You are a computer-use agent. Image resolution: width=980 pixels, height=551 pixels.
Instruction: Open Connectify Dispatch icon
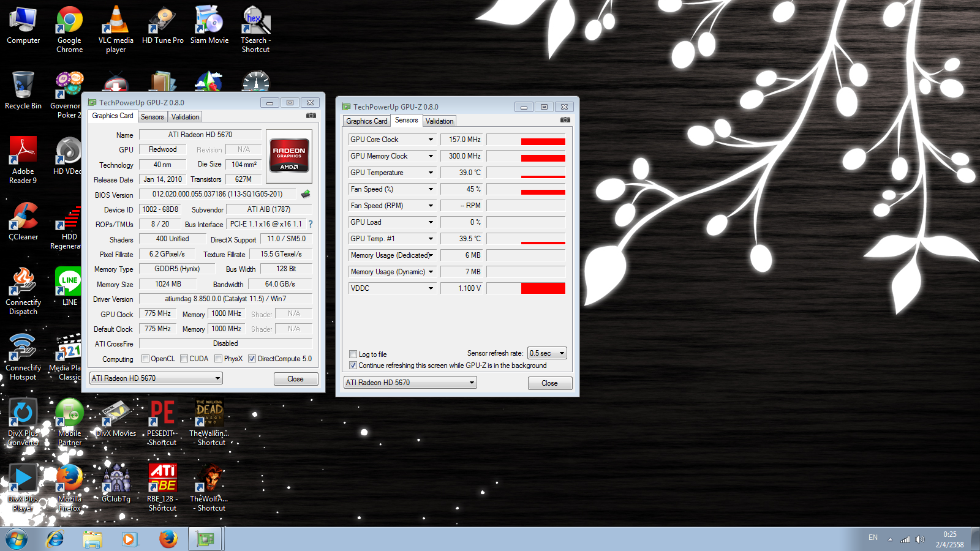click(x=23, y=291)
